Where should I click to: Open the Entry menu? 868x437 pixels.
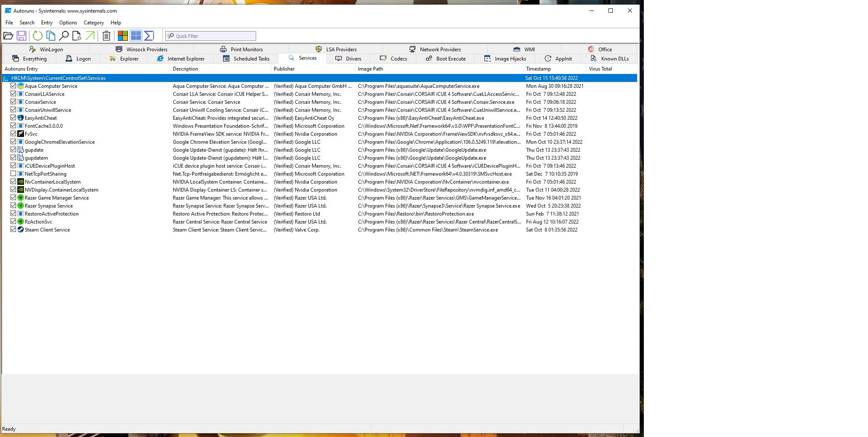47,23
